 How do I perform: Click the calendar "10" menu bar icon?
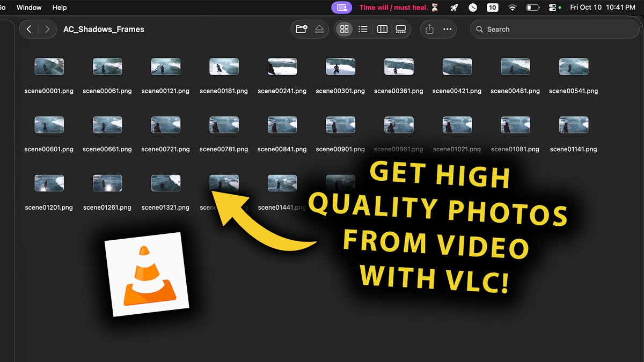492,8
